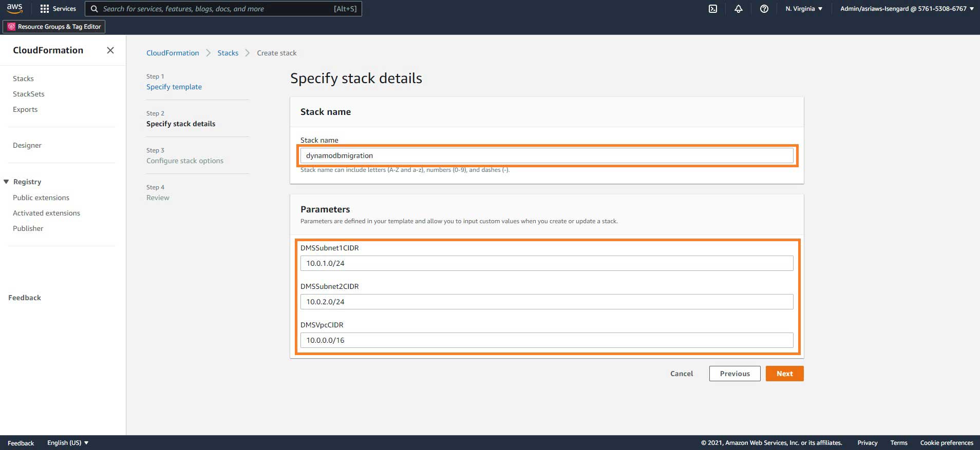Open Cookie preferences in the footer
Screen dimensions: 980x450
pos(947,443)
